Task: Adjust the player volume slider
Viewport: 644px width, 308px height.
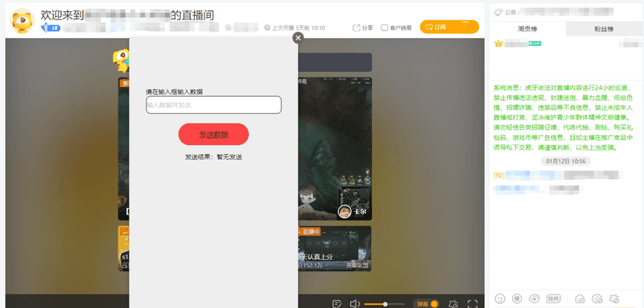Action: click(x=384, y=304)
